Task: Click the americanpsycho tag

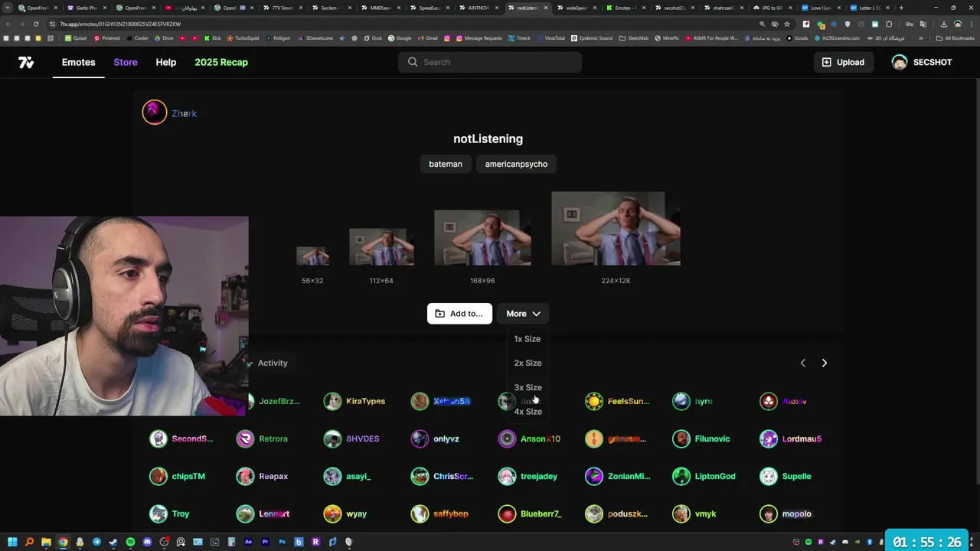Action: click(x=516, y=164)
